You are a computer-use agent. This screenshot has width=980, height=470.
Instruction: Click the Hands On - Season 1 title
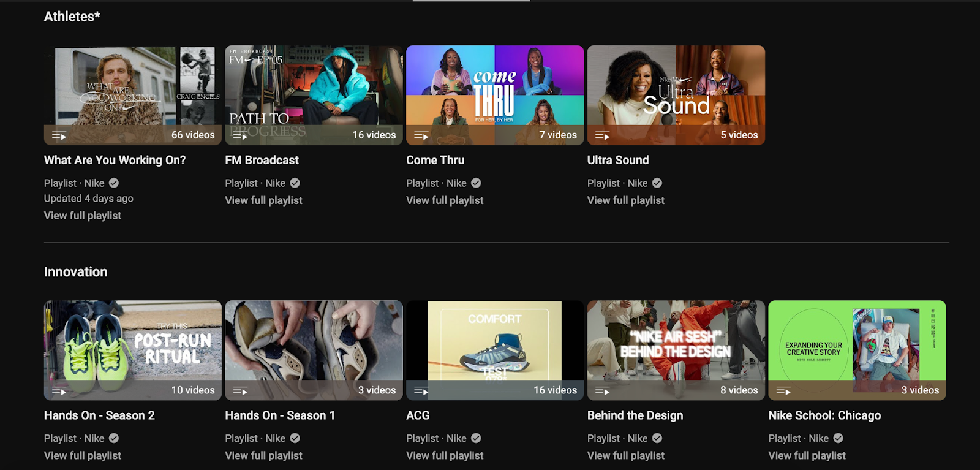click(x=280, y=415)
